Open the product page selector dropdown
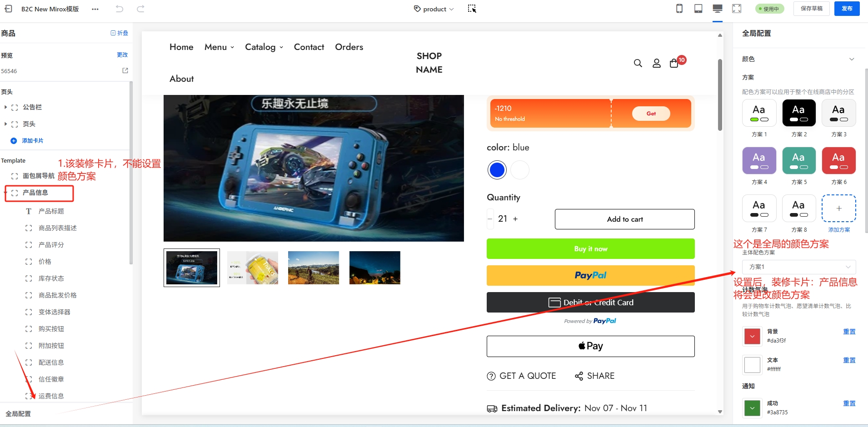Viewport: 868px width, 427px height. tap(434, 9)
